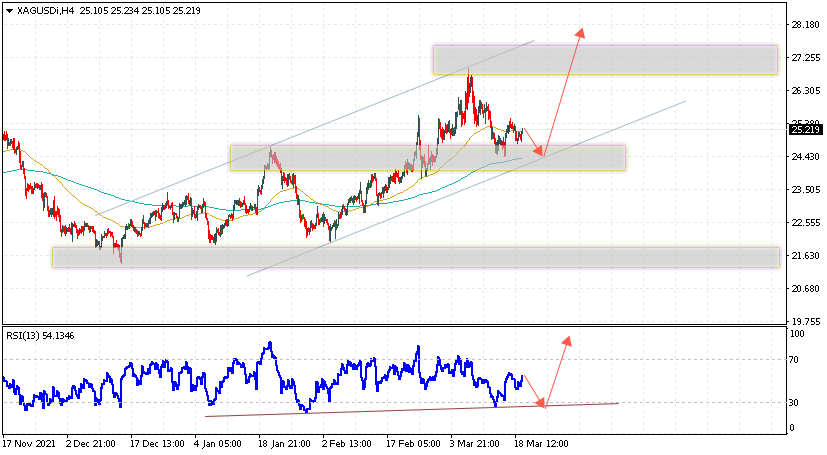Click the OHLC values 25.105 25.234 25.105 25.219
This screenshot has height=455, width=827.
[140, 11]
